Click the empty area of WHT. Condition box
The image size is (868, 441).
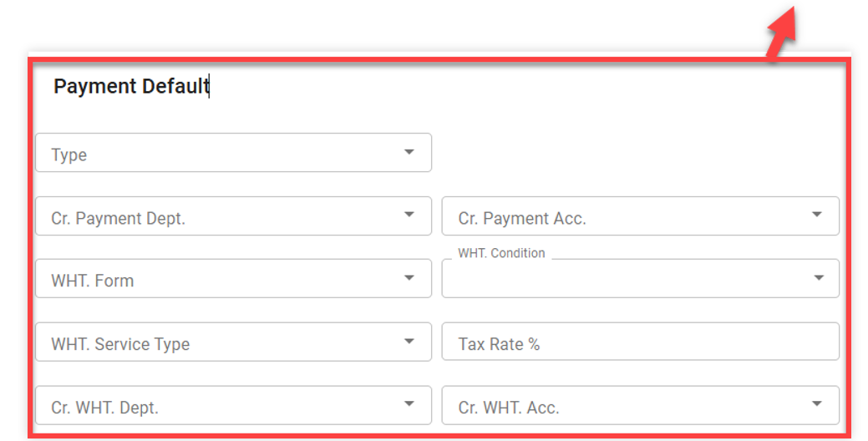618,281
